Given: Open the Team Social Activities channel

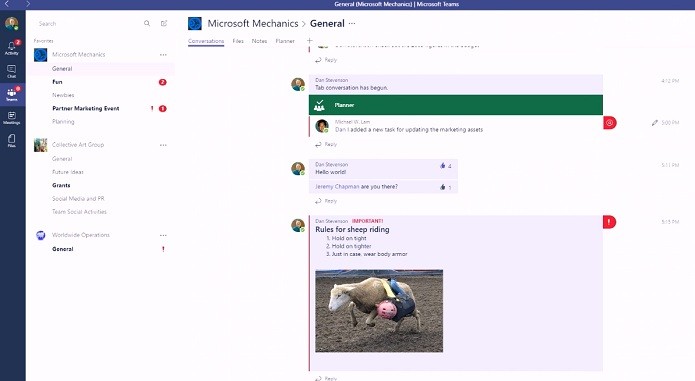Looking at the screenshot, I should [79, 212].
